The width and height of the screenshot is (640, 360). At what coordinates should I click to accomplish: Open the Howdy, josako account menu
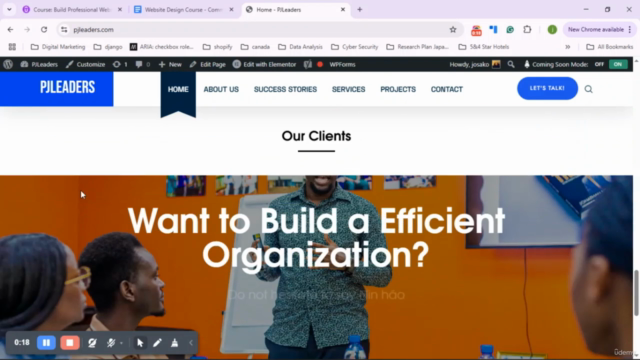475,64
